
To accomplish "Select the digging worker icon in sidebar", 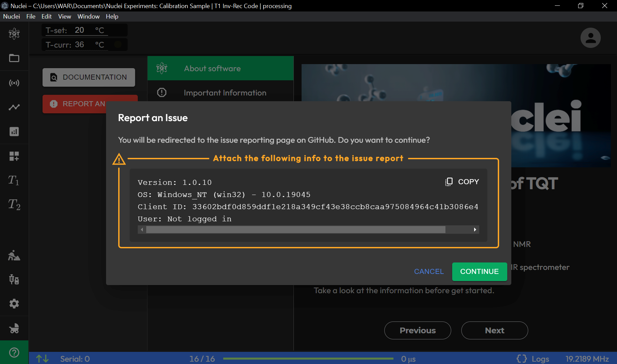I will [14, 255].
